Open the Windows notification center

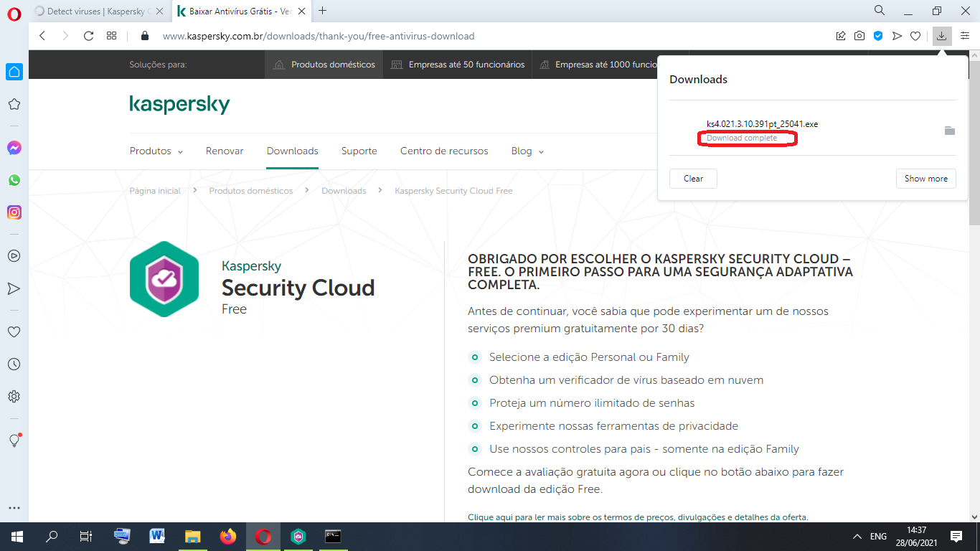[x=956, y=537]
